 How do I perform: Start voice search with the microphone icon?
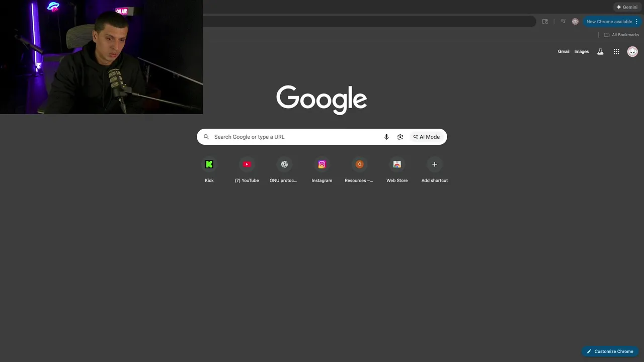(x=386, y=137)
